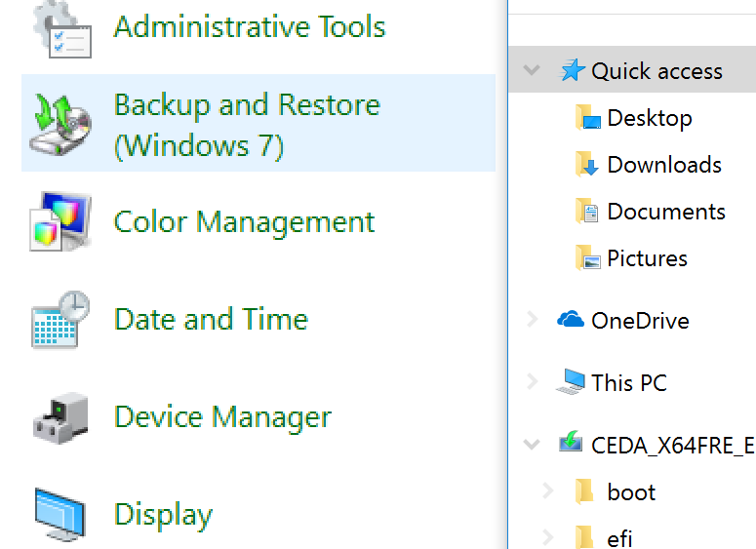This screenshot has width=756, height=549.
Task: Click the OneDrive cloud icon
Action: (x=571, y=320)
